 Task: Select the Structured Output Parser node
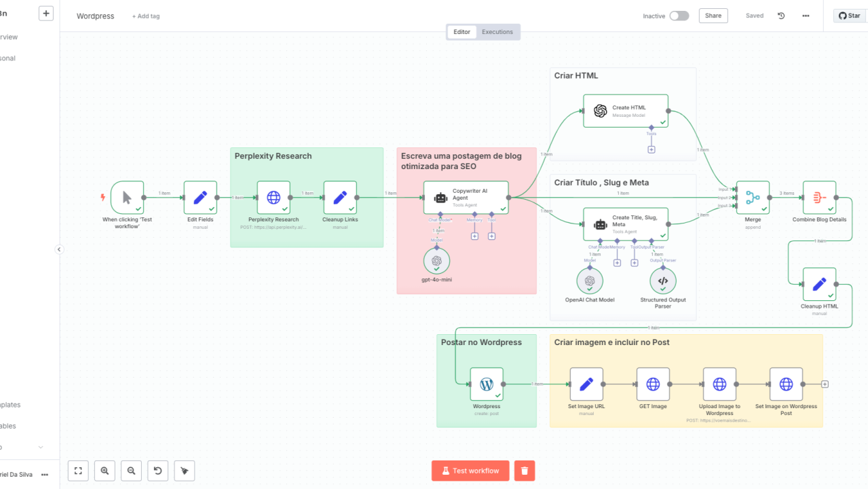coord(663,280)
